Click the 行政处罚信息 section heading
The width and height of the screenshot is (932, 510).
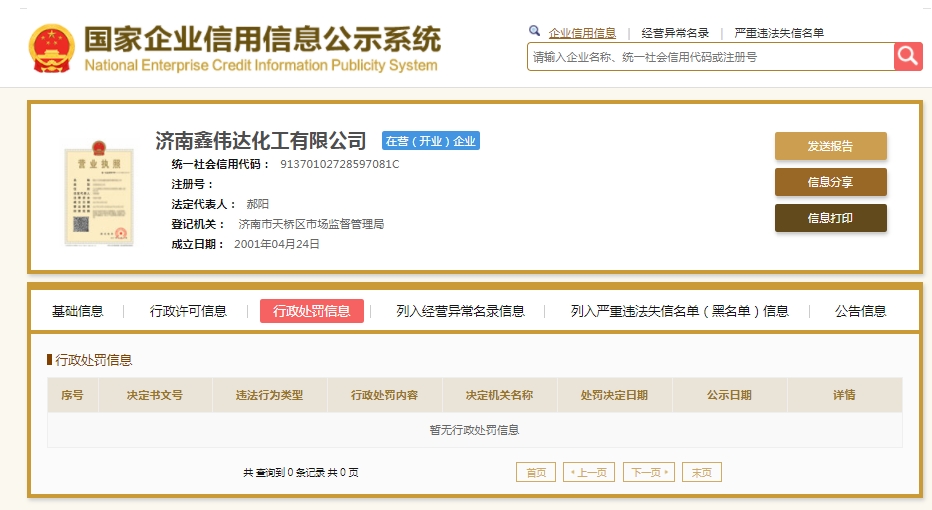pos(93,360)
